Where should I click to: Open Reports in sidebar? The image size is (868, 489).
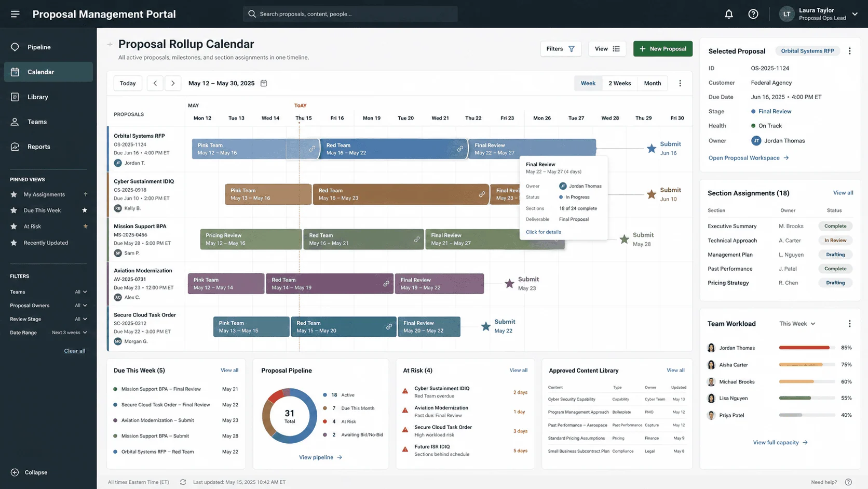click(x=48, y=147)
